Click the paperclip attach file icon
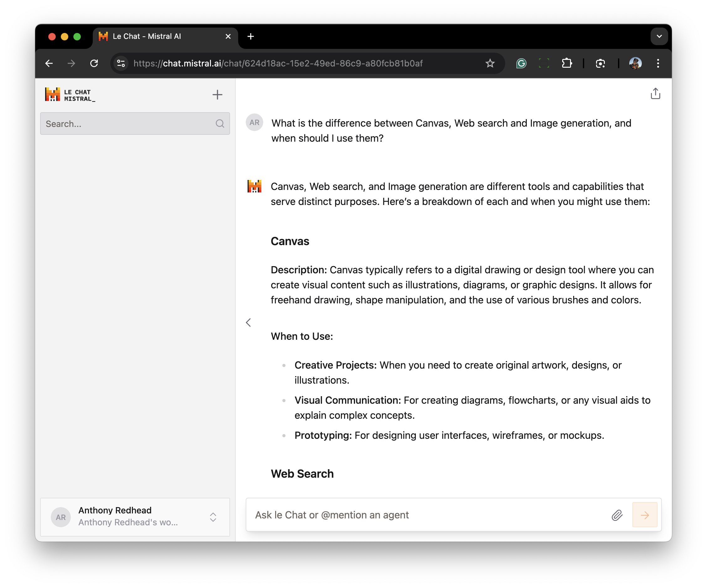 point(617,515)
